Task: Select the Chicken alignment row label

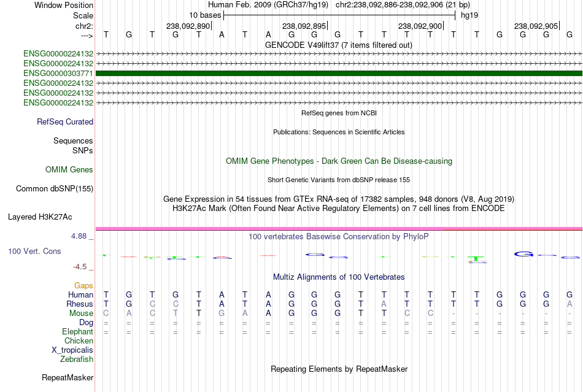Action: 79,340
